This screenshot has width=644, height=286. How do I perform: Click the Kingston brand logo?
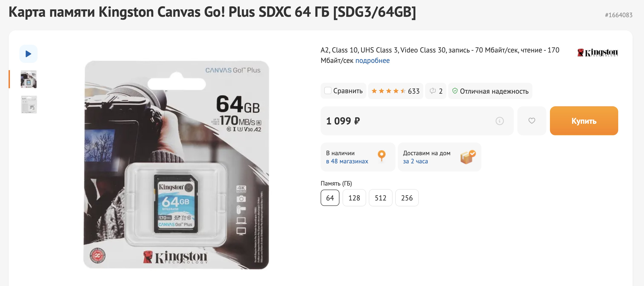(x=598, y=52)
